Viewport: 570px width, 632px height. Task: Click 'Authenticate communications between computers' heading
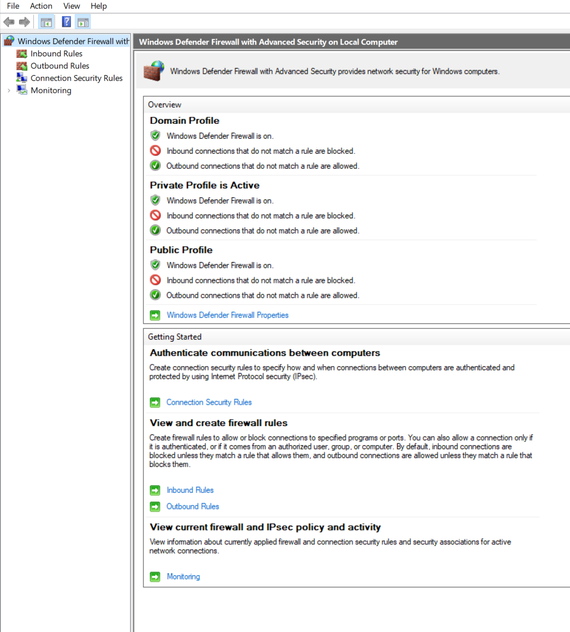tap(265, 353)
